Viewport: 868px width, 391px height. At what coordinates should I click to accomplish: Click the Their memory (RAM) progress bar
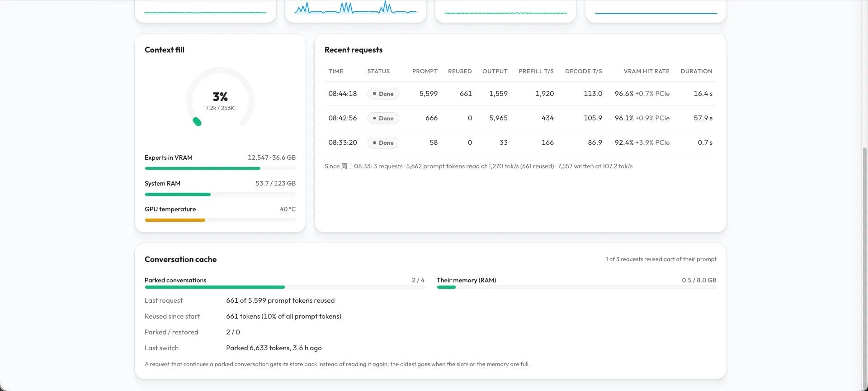(x=576, y=287)
